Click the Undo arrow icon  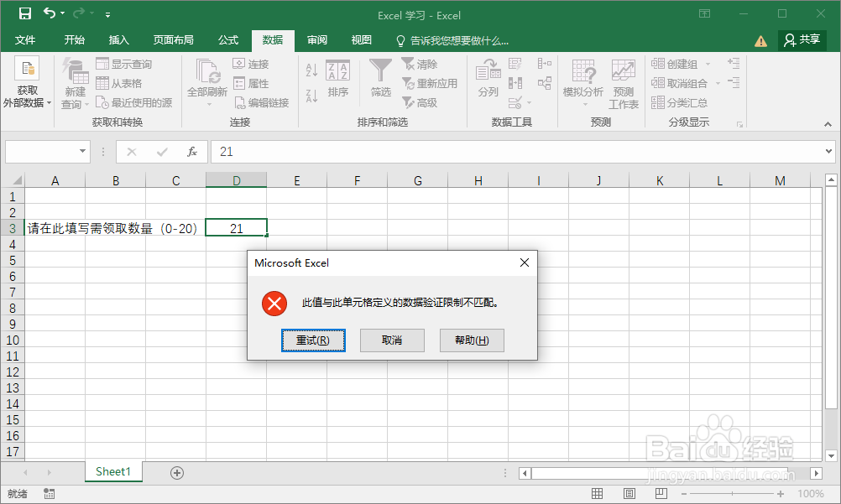click(50, 13)
